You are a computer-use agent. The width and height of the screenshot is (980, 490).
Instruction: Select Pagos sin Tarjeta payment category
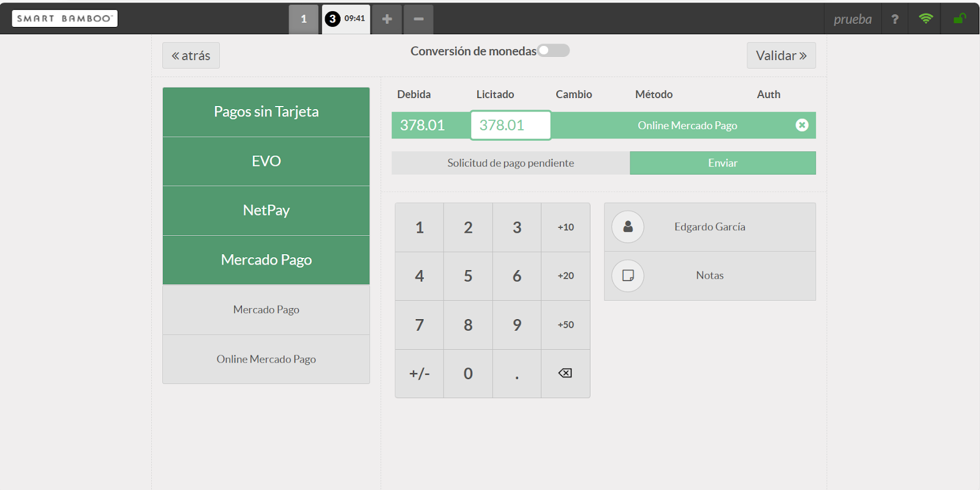point(266,112)
